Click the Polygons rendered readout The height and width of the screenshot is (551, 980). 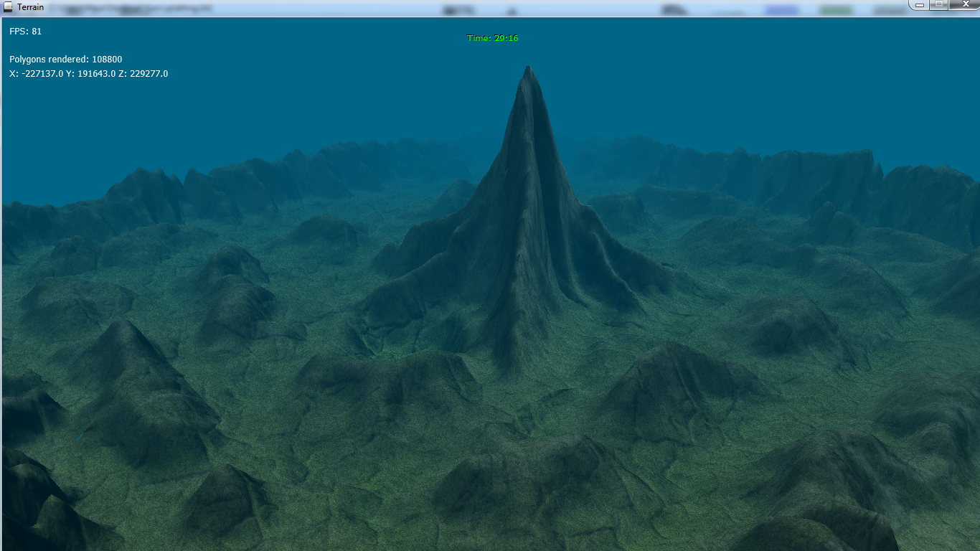[66, 60]
